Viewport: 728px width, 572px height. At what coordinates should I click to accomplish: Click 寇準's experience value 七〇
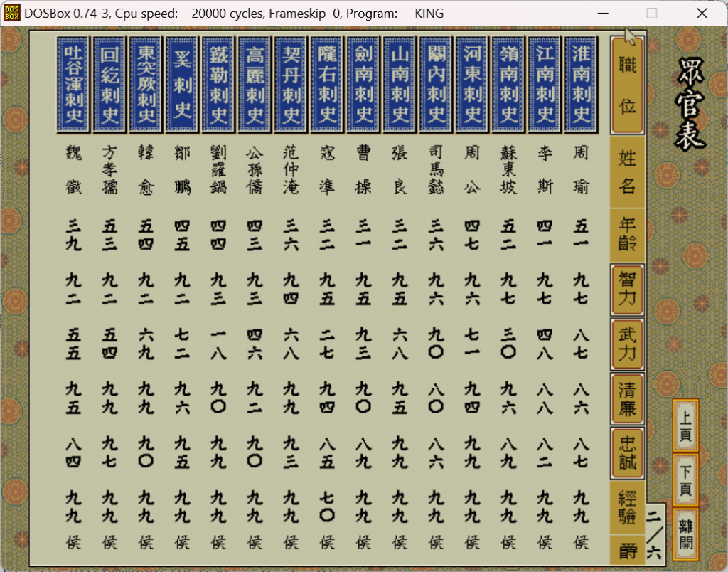[327, 507]
